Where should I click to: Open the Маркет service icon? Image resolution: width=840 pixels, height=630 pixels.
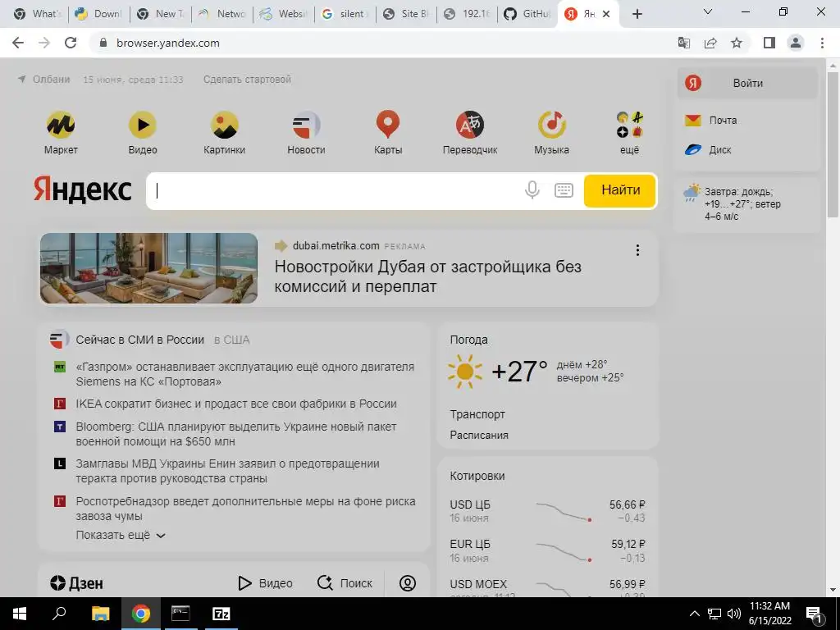pyautogui.click(x=60, y=125)
